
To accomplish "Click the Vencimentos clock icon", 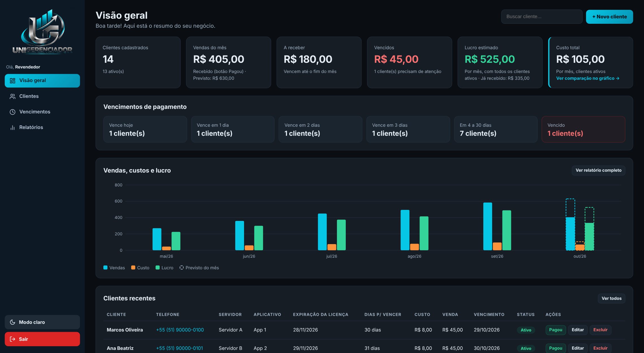I will 12,112.
